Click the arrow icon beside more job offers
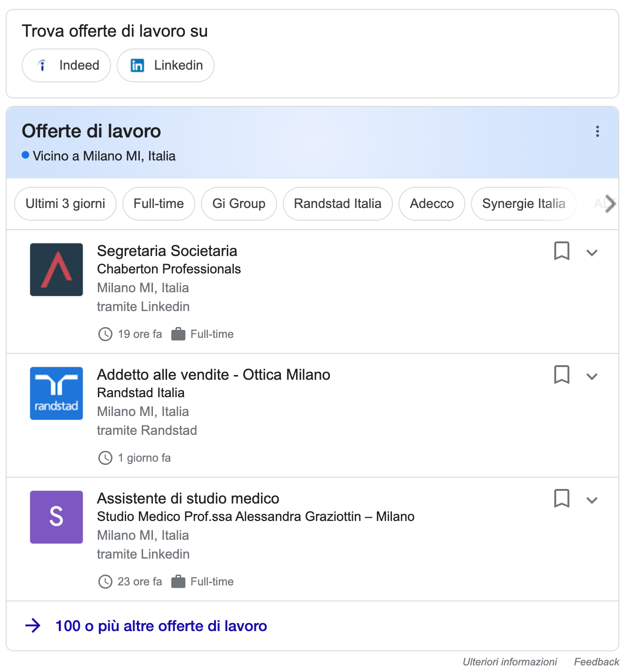The height and width of the screenshot is (672, 623). [33, 625]
